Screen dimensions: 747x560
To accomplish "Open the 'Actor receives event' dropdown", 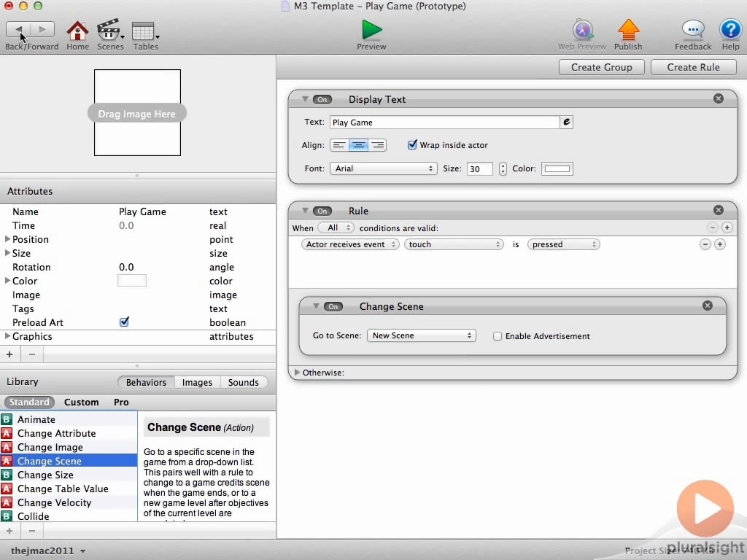I will 350,244.
